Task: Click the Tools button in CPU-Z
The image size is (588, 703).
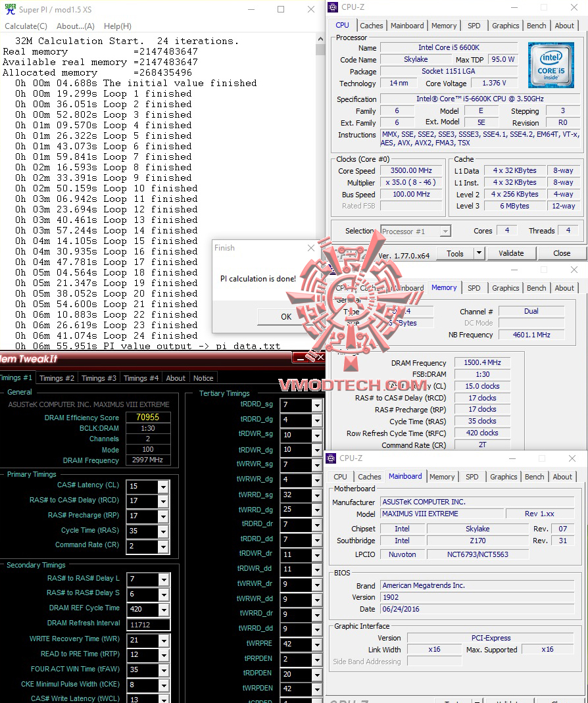Action: pyautogui.click(x=454, y=253)
